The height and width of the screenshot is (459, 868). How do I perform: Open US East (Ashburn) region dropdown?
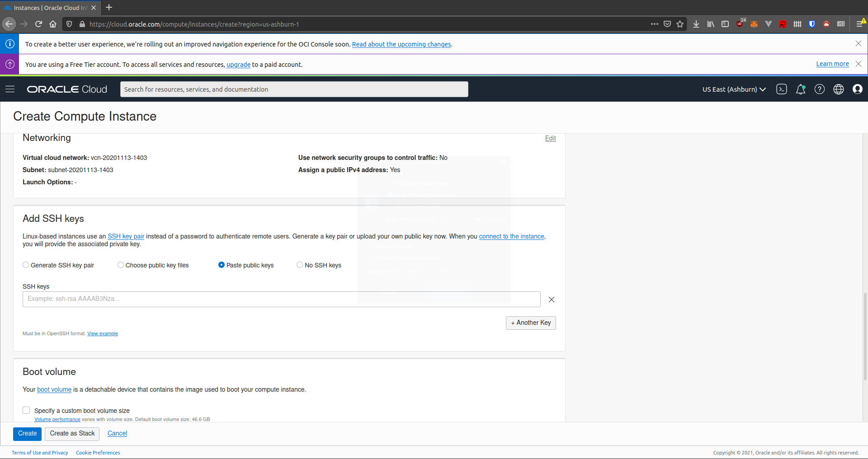coord(734,89)
